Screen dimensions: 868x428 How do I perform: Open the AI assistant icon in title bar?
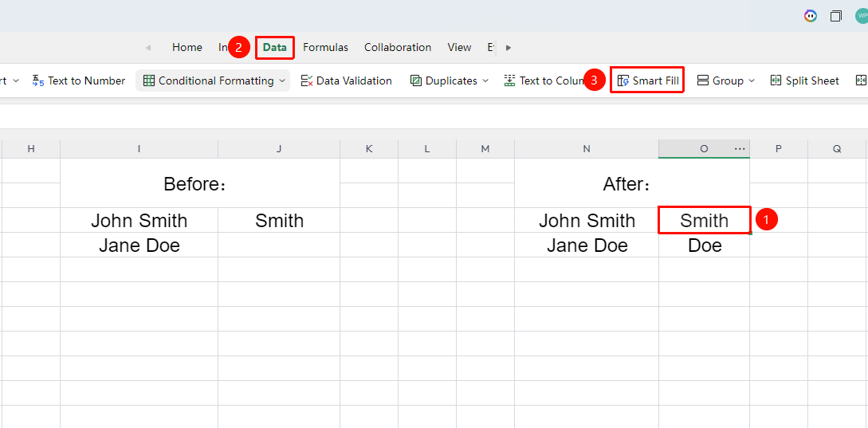click(x=811, y=16)
